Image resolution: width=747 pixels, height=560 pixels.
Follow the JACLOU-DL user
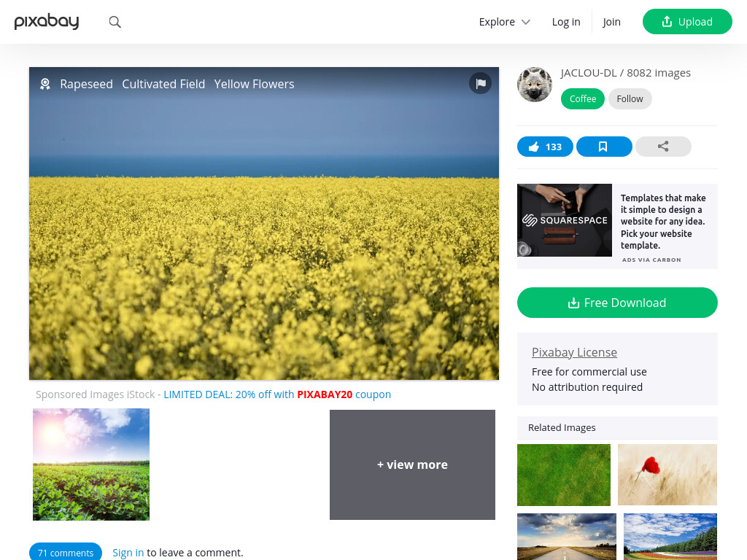630,99
